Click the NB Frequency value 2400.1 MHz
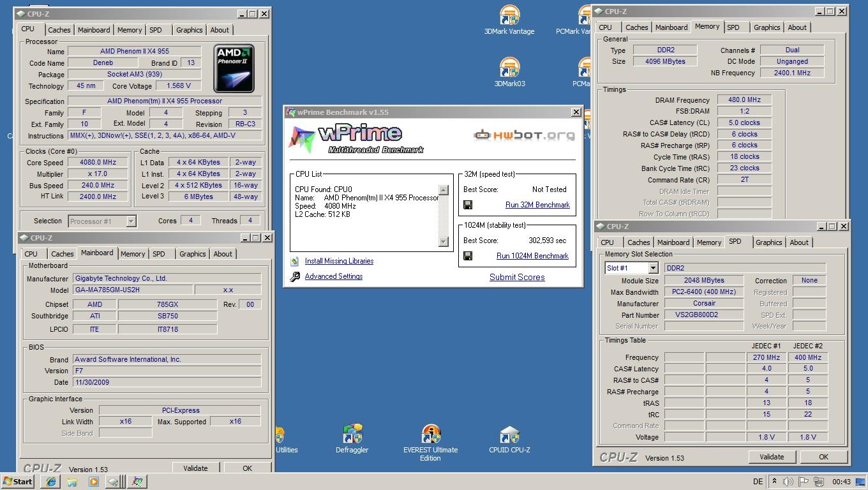Screen dimensions: 868x490 click(x=792, y=73)
